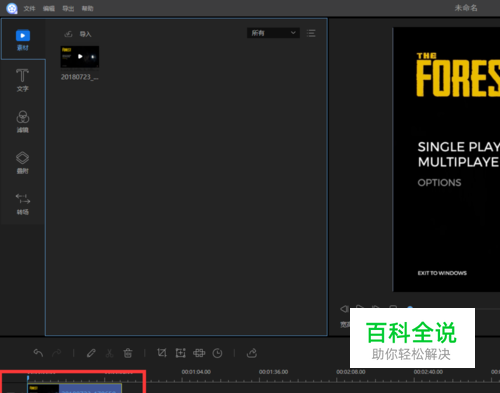The width and height of the screenshot is (500, 393).
Task: Click the pencil edit icon
Action: point(91,353)
